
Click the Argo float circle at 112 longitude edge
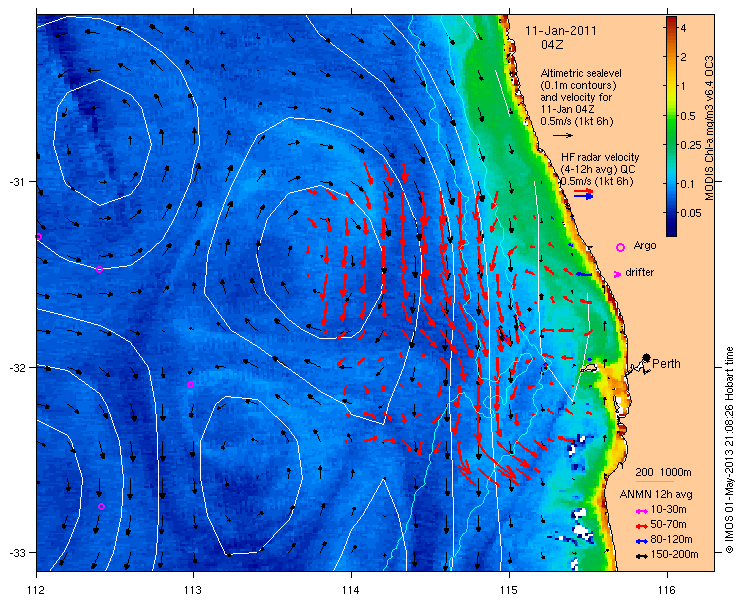point(39,237)
